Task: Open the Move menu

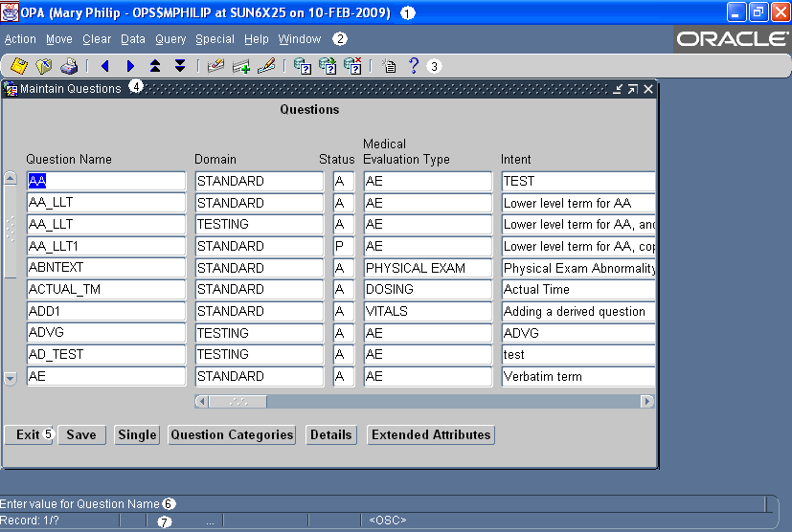Action: point(59,39)
